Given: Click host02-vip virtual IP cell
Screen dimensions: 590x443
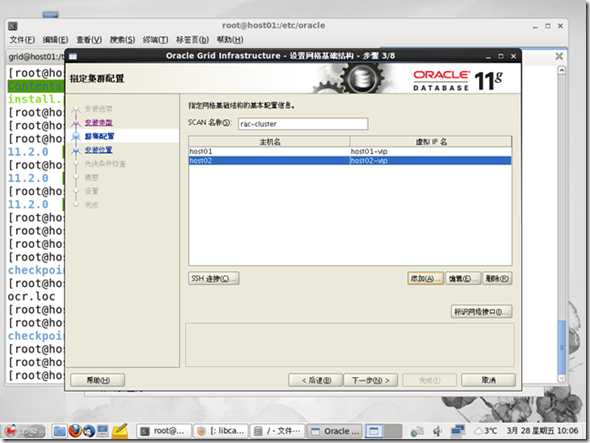Looking at the screenshot, I should [x=430, y=161].
